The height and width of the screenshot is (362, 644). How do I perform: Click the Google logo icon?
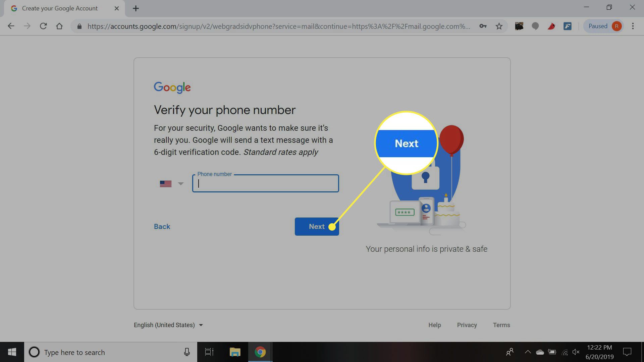click(x=172, y=87)
